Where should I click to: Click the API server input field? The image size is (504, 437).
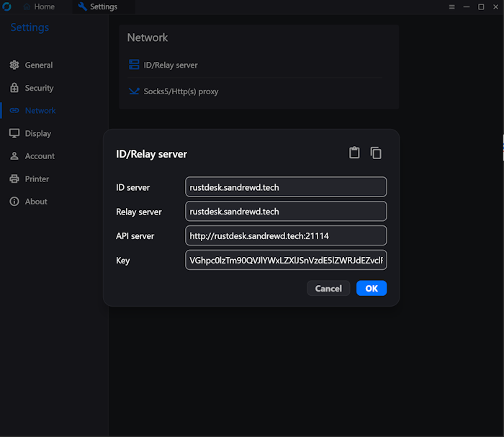[286, 236]
